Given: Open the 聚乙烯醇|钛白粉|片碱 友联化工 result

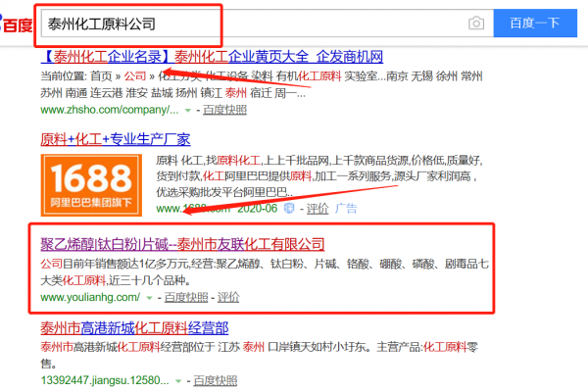Looking at the screenshot, I should 182,243.
